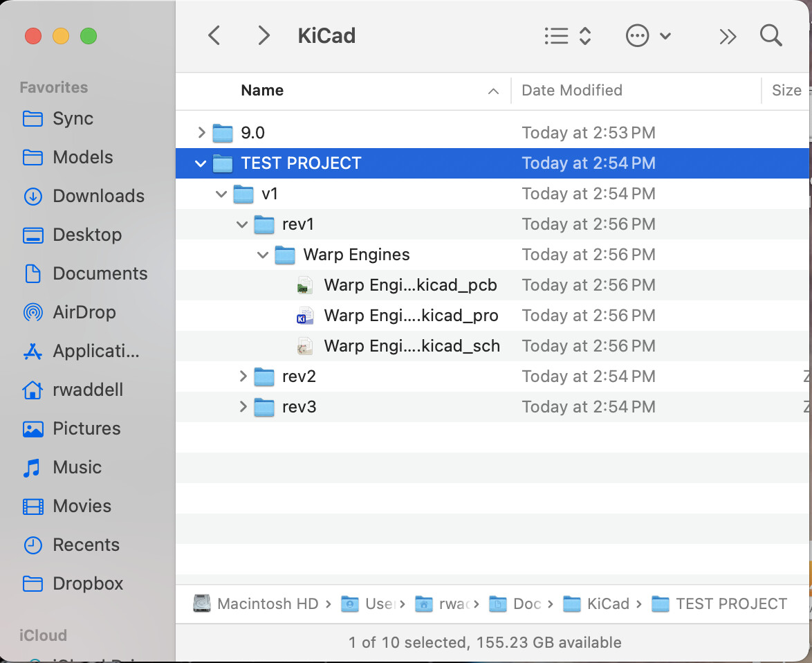
Task: Click Macintosh HD in path bar
Action: [267, 603]
